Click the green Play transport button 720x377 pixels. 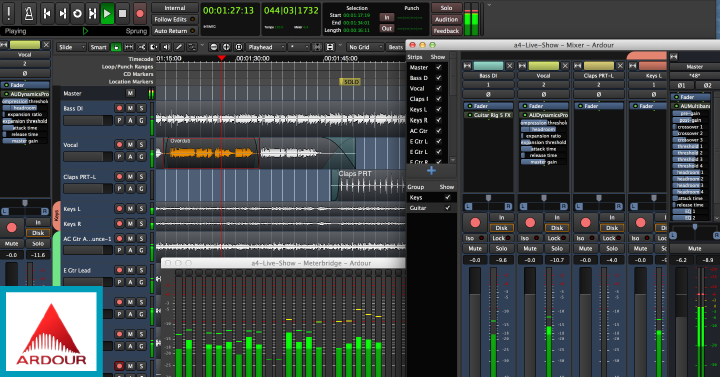pyautogui.click(x=107, y=14)
